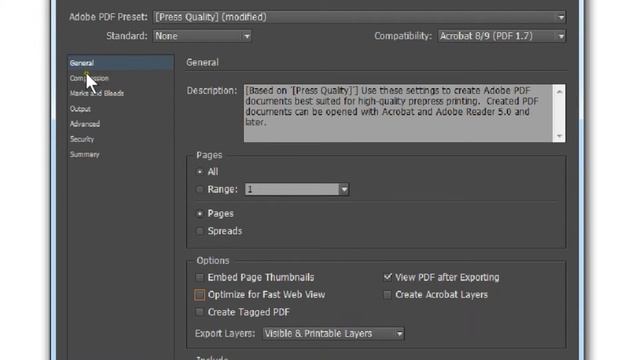Click the description scrollbar up arrow
640x360 pixels.
(559, 92)
